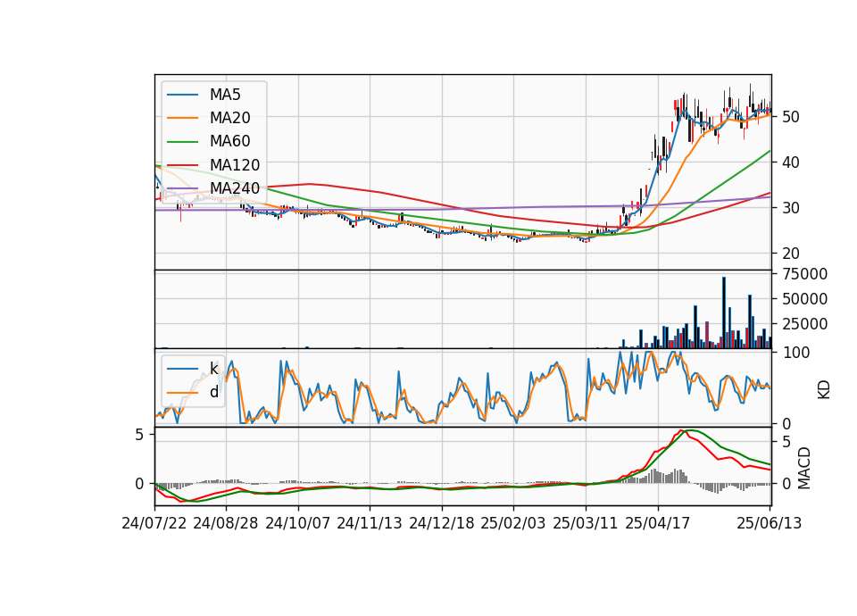Select the date label 24/12/18
857x616 pixels.
(x=442, y=523)
